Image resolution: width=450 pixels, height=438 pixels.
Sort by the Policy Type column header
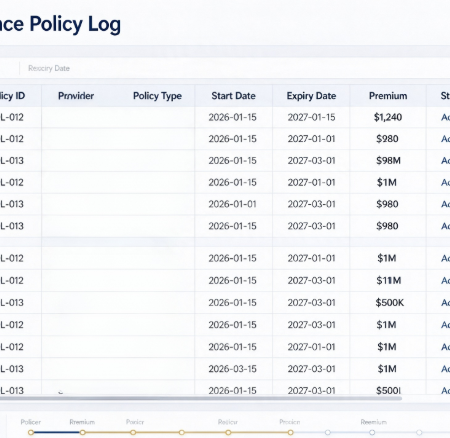click(157, 96)
